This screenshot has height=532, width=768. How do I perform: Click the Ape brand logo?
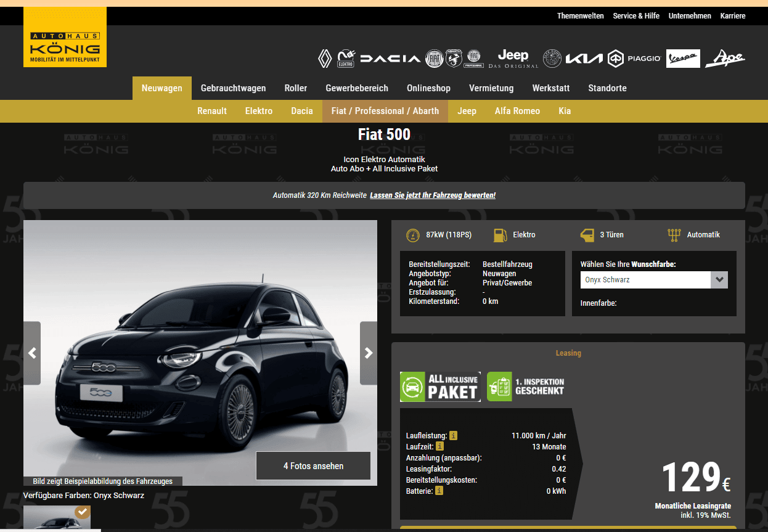pos(725,59)
